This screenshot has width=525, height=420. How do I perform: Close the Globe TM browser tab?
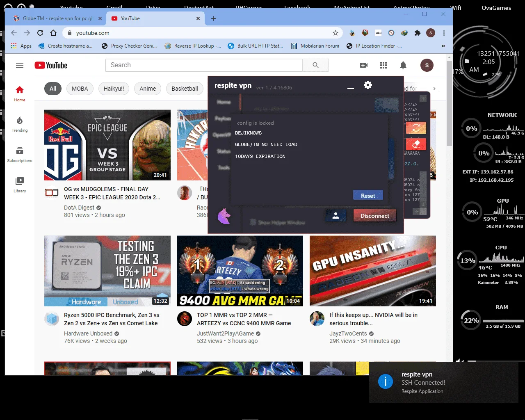[x=100, y=18]
